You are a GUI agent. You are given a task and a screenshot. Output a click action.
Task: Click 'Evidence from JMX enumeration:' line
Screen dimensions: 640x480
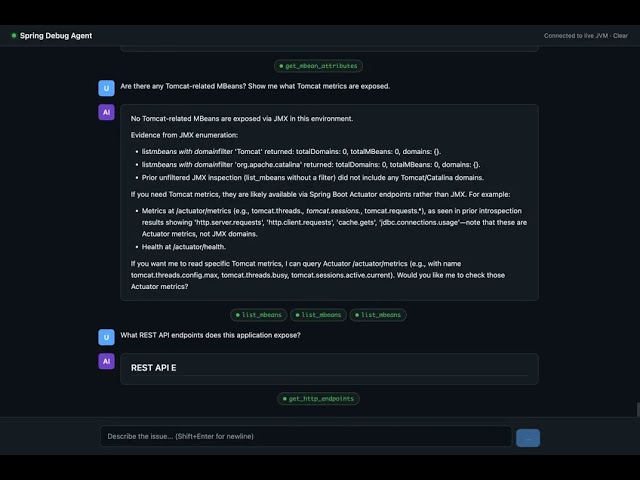tap(184, 135)
